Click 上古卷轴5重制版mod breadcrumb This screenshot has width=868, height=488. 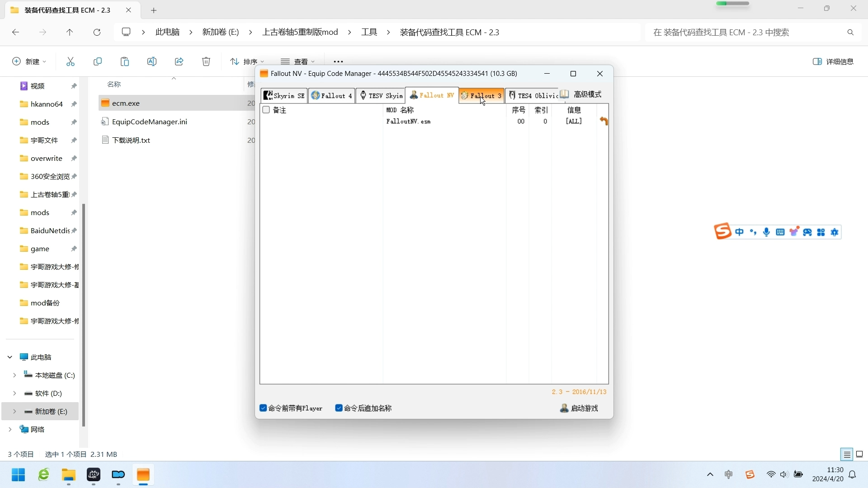point(300,32)
